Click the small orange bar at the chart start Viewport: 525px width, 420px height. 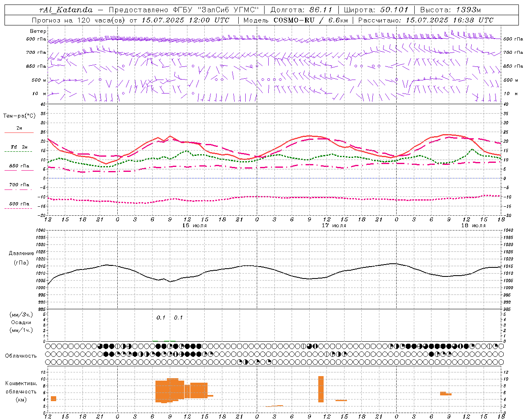53,399
